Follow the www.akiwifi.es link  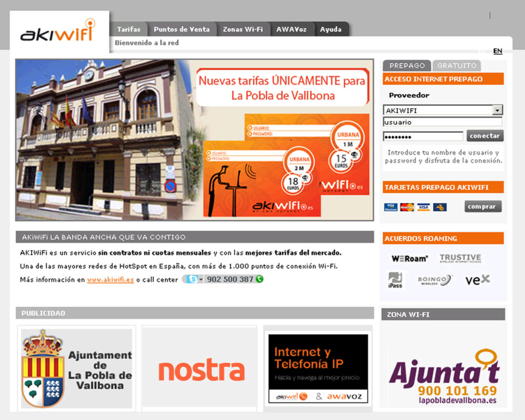pos(111,279)
